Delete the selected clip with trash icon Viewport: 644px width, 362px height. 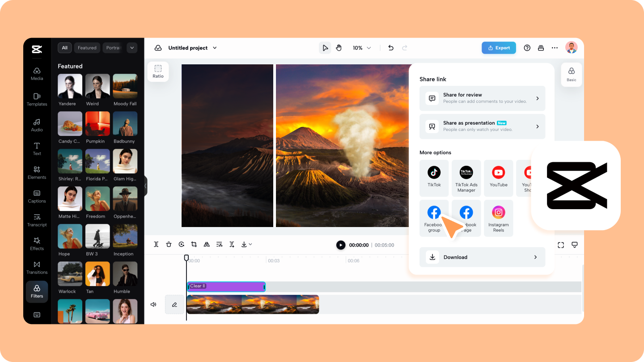coord(169,244)
